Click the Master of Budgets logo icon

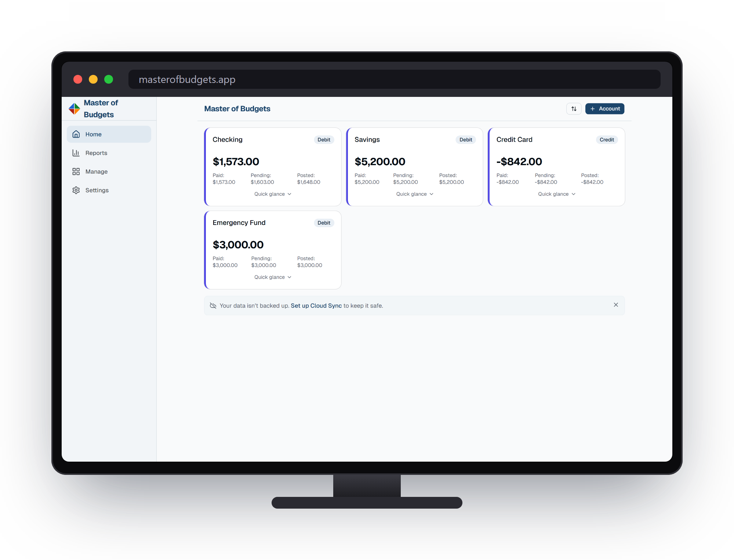(x=75, y=109)
